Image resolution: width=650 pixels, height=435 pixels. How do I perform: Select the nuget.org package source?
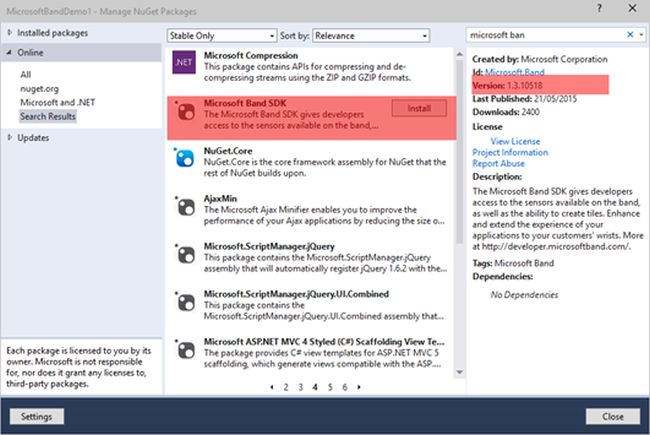click(x=39, y=89)
